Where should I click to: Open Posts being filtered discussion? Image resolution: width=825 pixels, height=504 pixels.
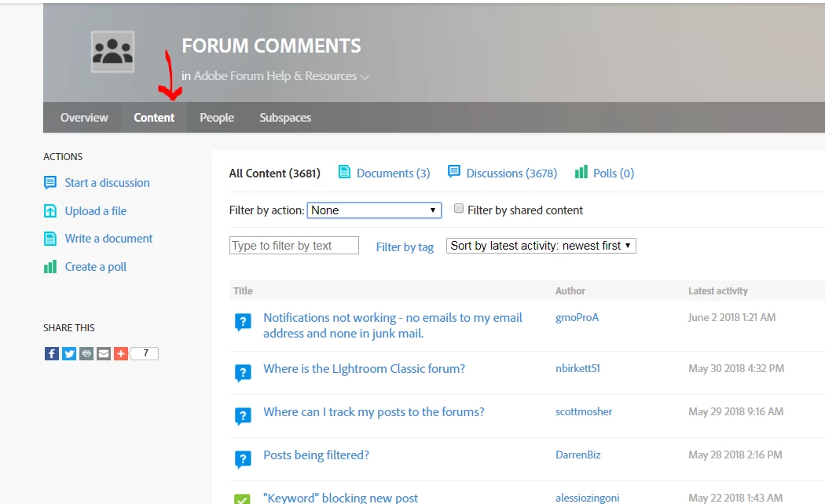(x=316, y=455)
